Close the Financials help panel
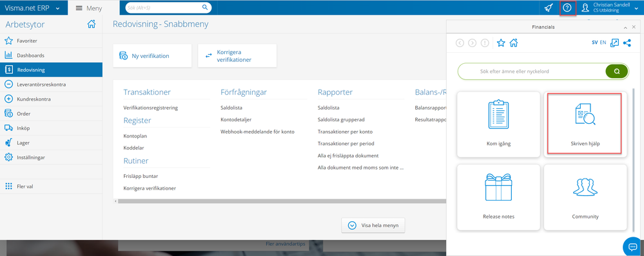644x256 pixels. 634,27
